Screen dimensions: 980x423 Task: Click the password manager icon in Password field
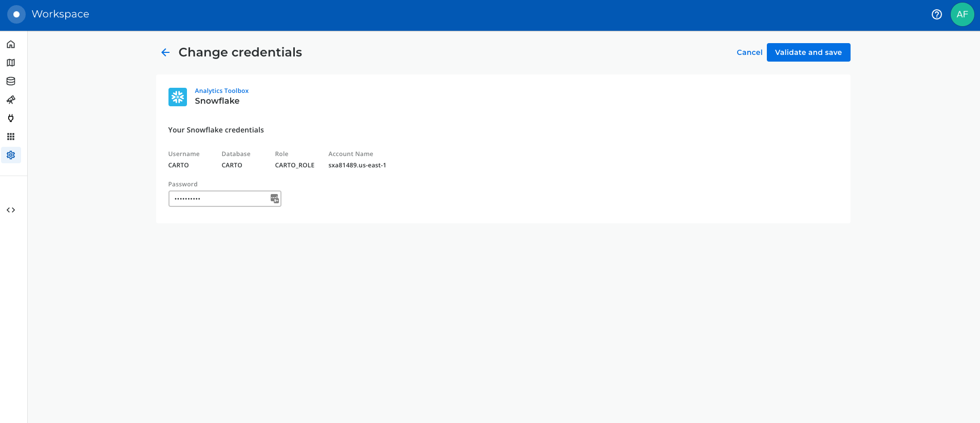[x=275, y=199]
